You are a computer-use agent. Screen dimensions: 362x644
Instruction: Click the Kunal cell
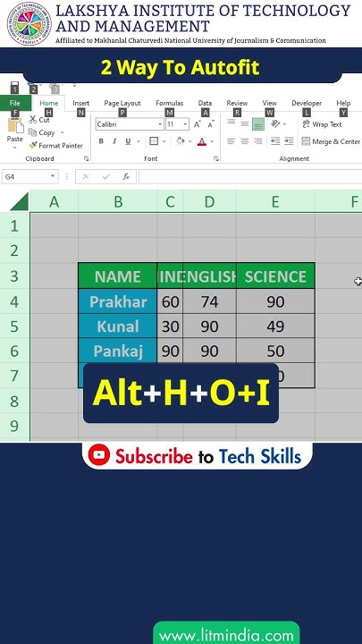(x=118, y=326)
